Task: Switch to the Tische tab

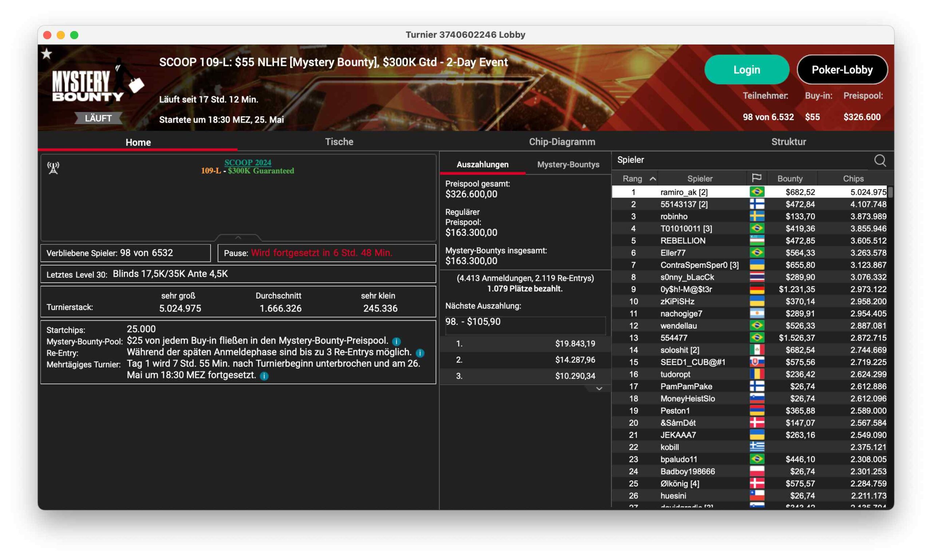Action: pos(339,142)
